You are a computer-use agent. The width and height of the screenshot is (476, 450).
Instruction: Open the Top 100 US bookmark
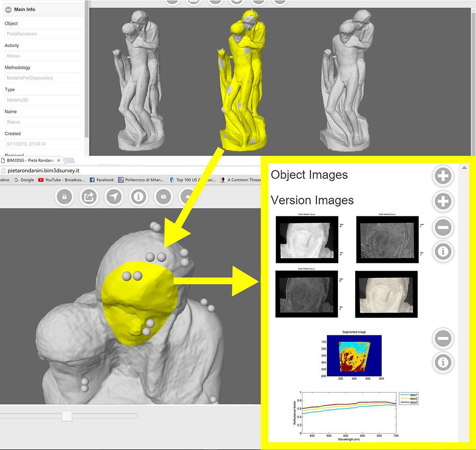point(193,180)
